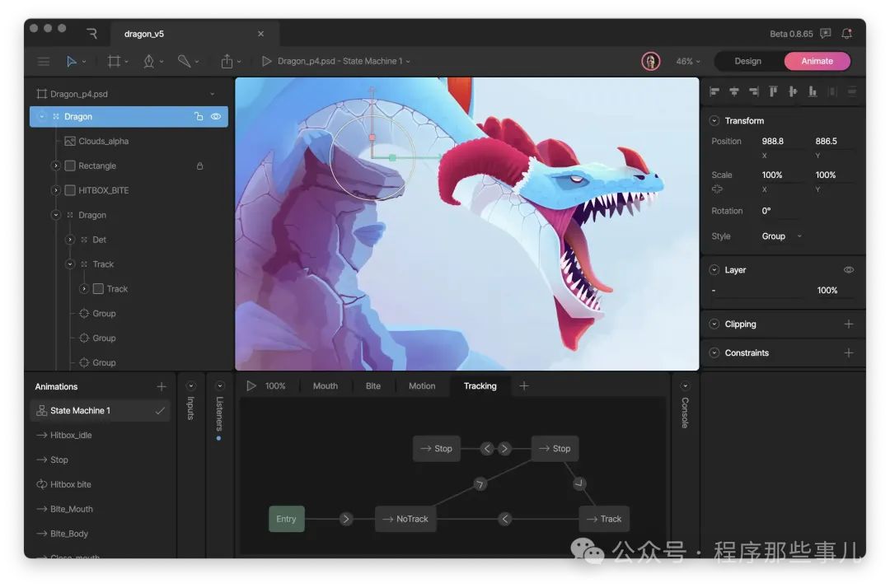This screenshot has width=890, height=588.
Task: Collapse the Clipping section
Action: click(x=714, y=324)
